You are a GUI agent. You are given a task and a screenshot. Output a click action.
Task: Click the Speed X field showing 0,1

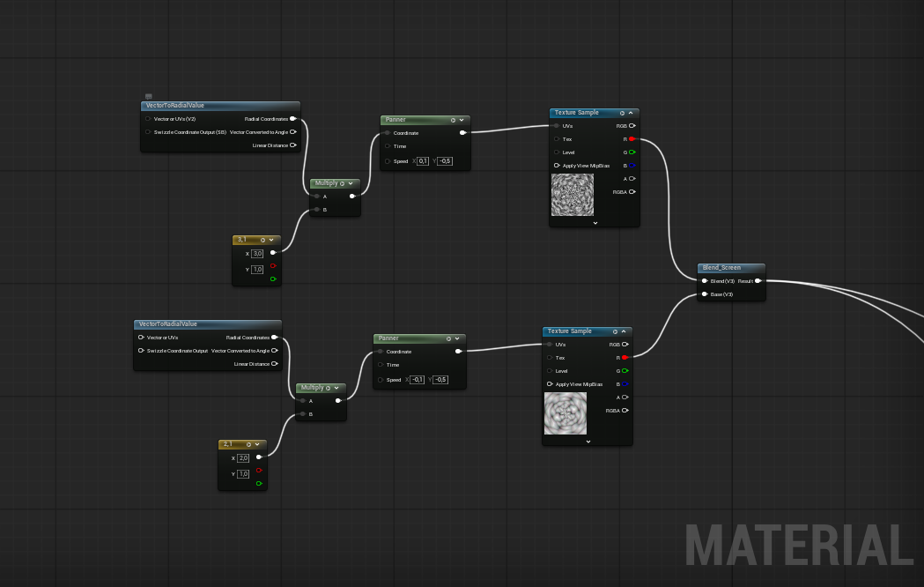[423, 161]
